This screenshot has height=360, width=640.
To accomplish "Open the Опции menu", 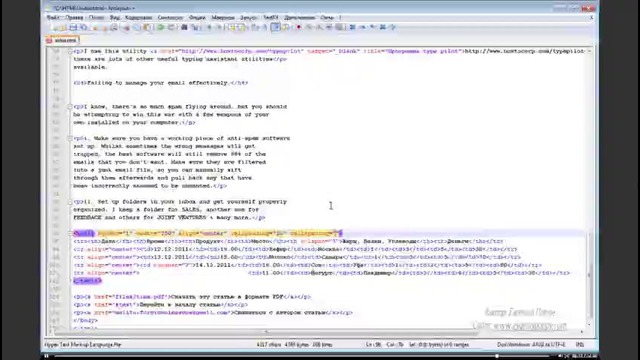I will pos(197,18).
